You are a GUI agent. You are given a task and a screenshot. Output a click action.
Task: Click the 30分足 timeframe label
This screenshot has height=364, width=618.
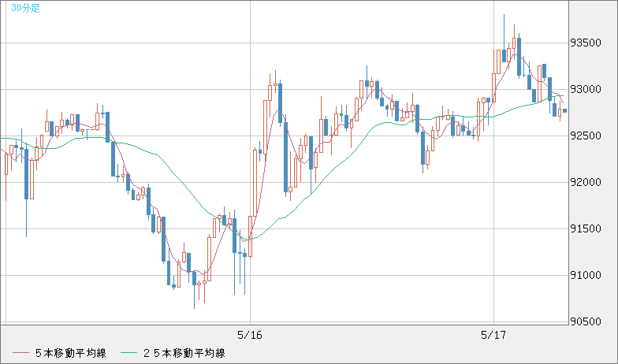(x=25, y=8)
